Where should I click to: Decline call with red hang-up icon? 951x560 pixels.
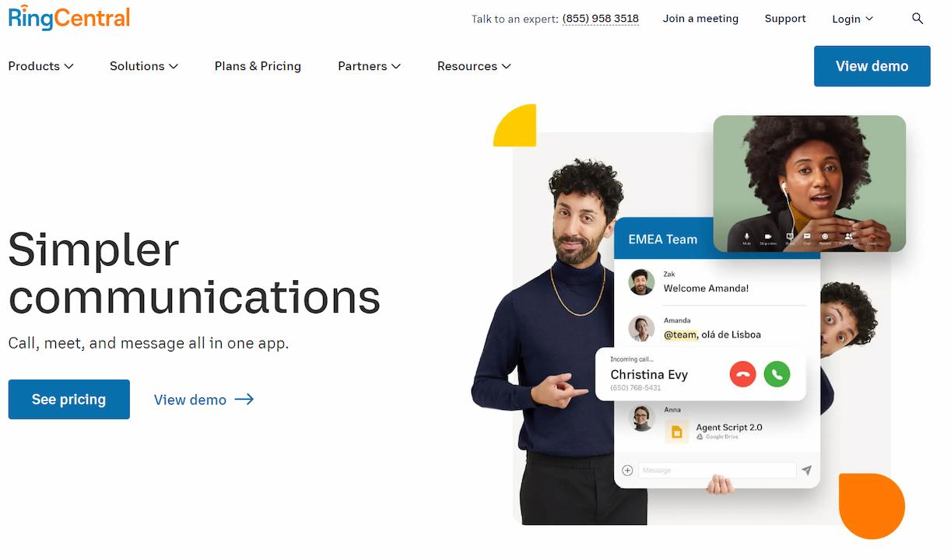tap(742, 374)
